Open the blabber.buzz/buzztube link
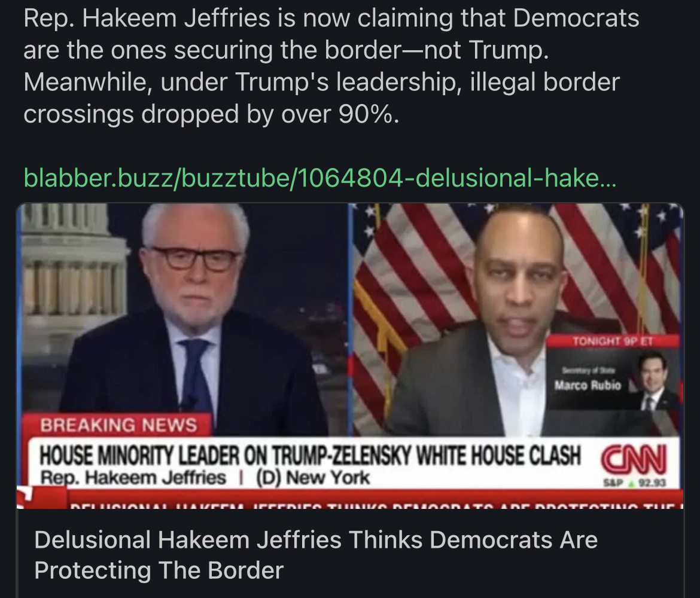The height and width of the screenshot is (598, 700). pos(319,178)
